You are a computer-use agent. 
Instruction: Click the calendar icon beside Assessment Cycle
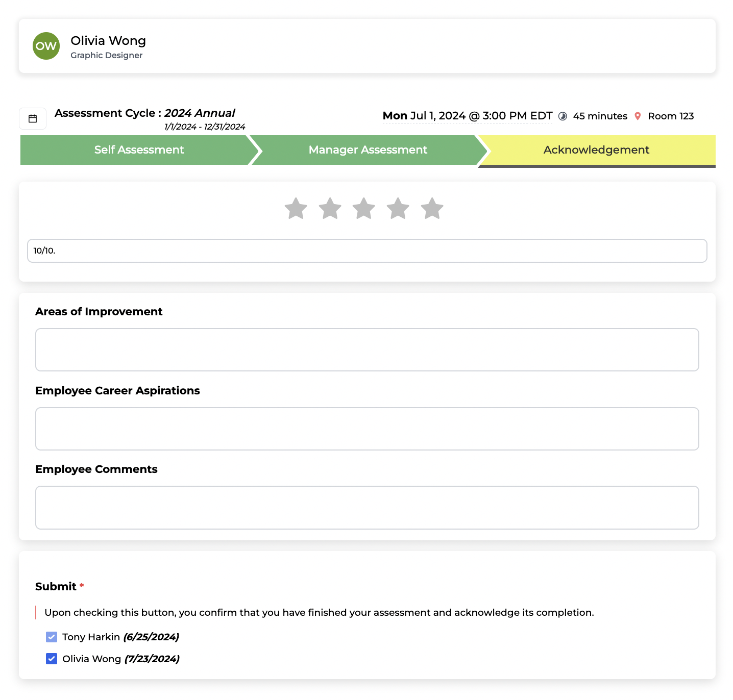(x=33, y=118)
